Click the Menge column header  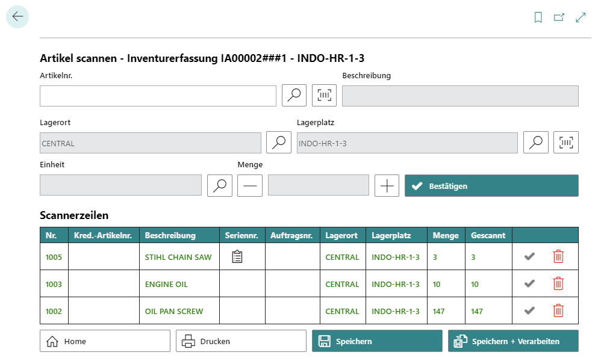pos(446,235)
